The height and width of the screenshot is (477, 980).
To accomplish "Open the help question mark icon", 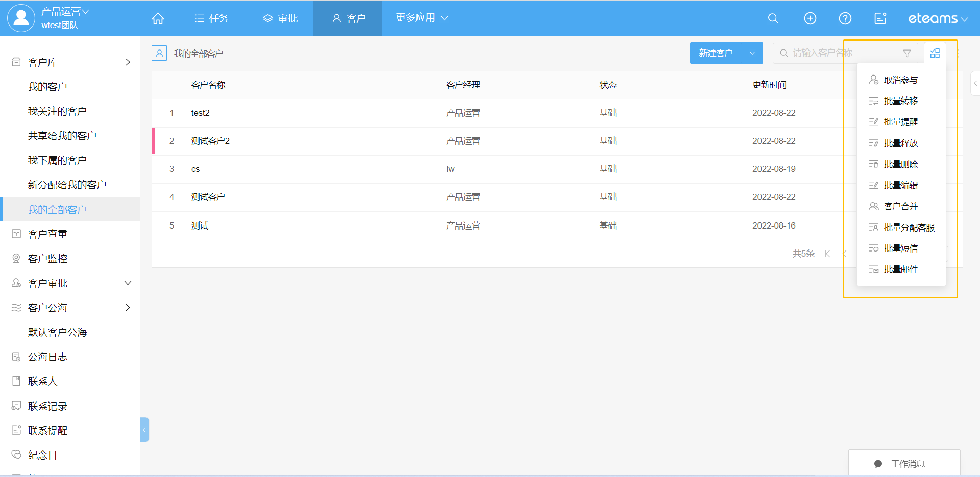I will 845,19.
